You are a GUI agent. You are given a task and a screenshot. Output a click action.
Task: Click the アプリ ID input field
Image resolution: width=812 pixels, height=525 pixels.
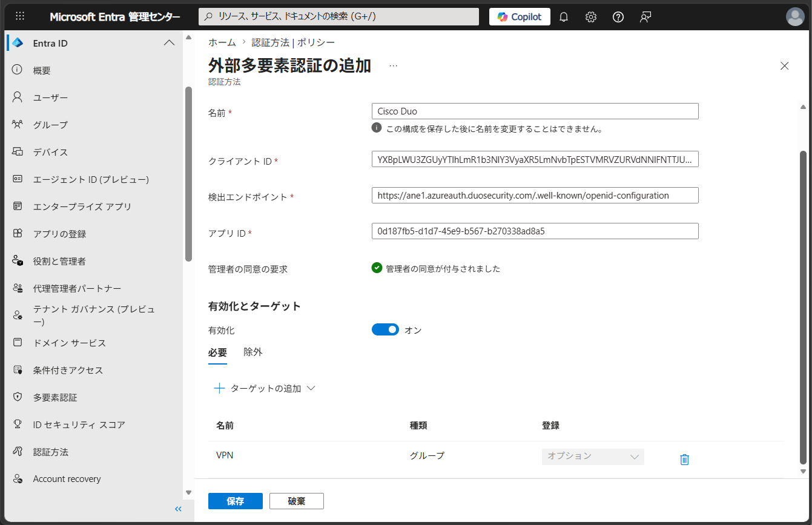point(535,231)
